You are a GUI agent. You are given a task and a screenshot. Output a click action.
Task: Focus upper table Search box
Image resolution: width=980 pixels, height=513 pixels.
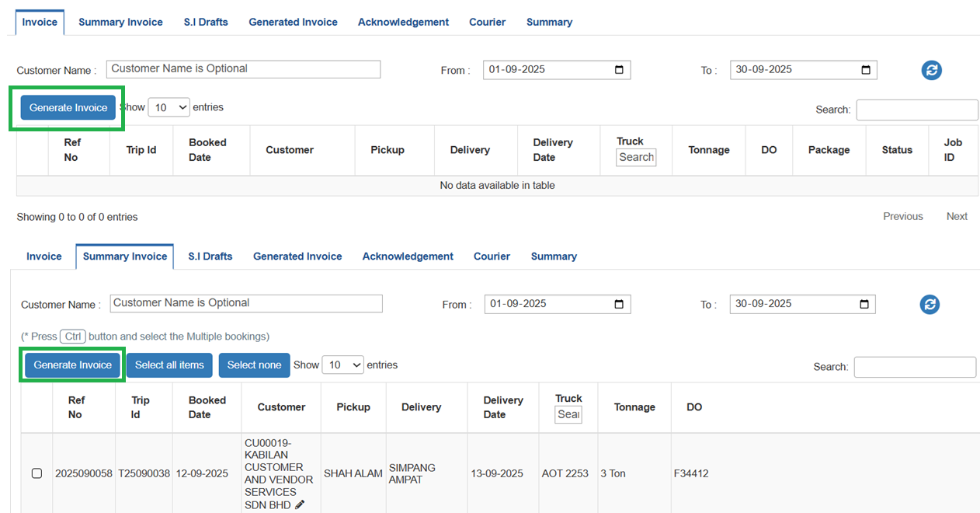click(x=917, y=110)
